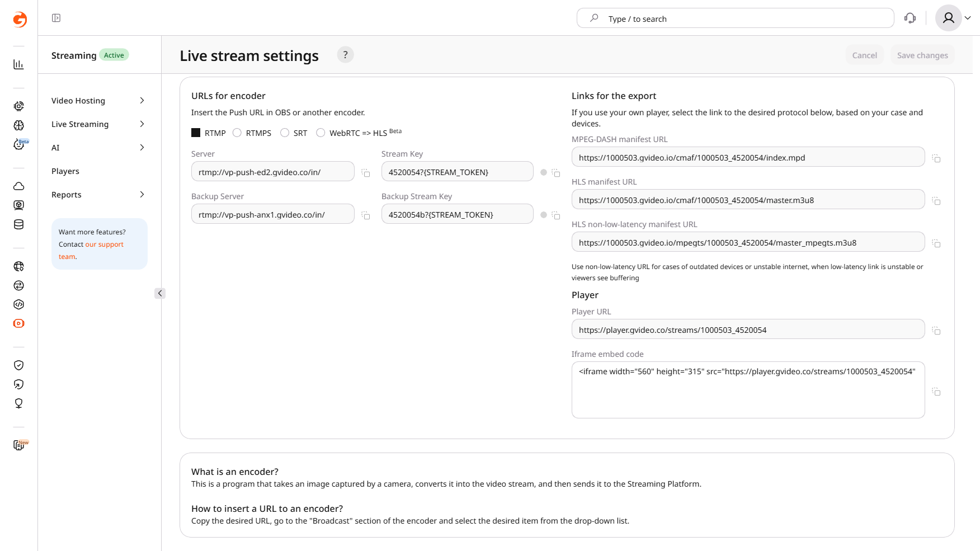The height and width of the screenshot is (551, 980).
Task: Click the green Active status badge
Action: coord(114,55)
